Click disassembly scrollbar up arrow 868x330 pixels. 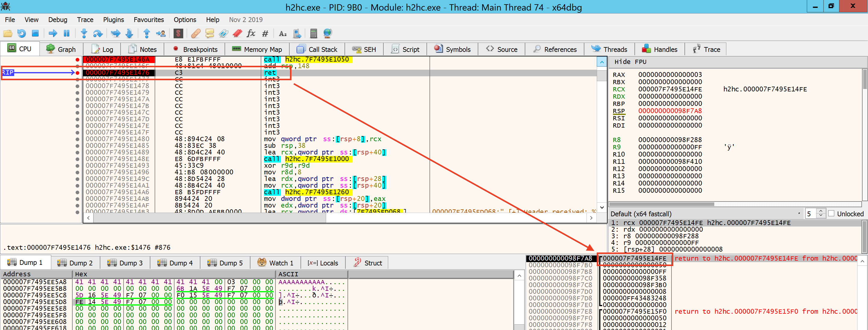tap(602, 62)
